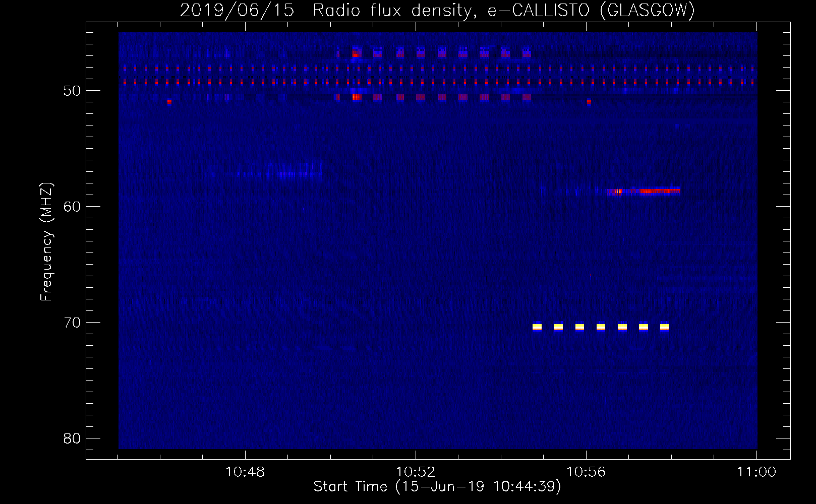
Task: Click the 'Frequency (MHZ)' axis label
Action: pos(46,242)
